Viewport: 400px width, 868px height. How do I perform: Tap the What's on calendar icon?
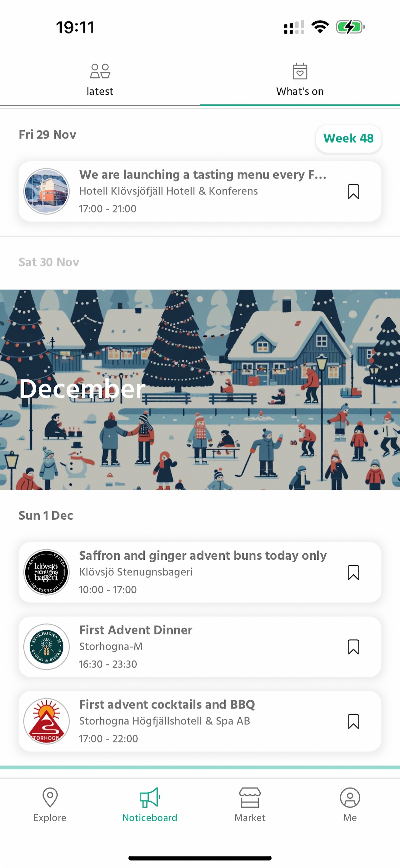click(x=300, y=71)
